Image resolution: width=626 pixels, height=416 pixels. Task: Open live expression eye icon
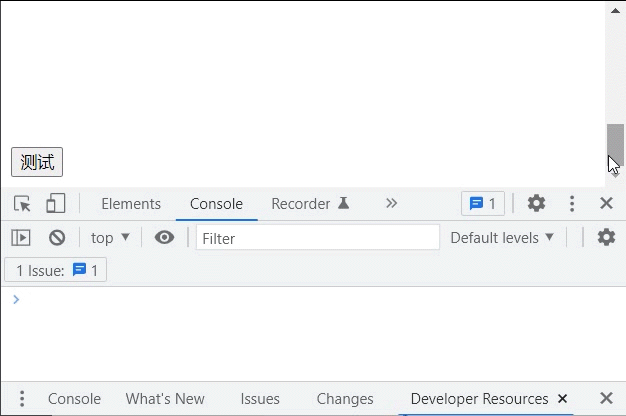pos(164,238)
